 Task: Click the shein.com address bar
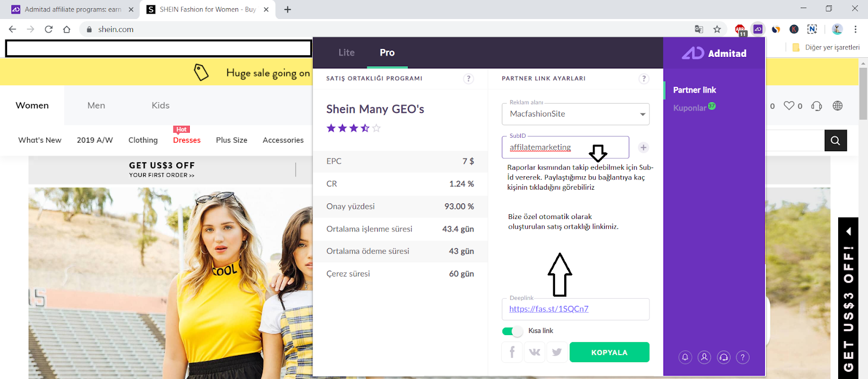pos(380,29)
